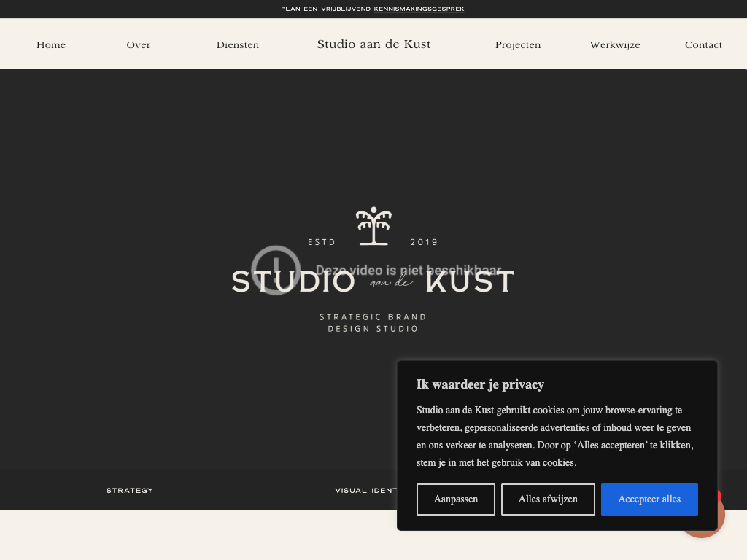Navigate to Projecten
Viewport: 747px width, 560px height.
[518, 45]
